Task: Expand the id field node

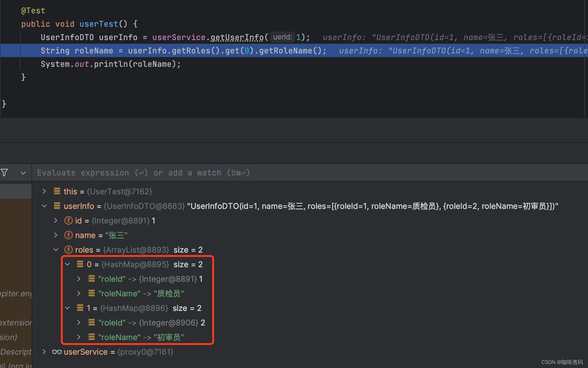Action: pyautogui.click(x=56, y=220)
